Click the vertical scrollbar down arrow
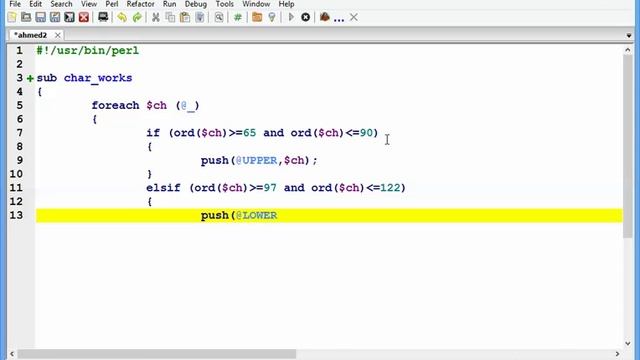This screenshot has height=360, width=640. click(627, 343)
